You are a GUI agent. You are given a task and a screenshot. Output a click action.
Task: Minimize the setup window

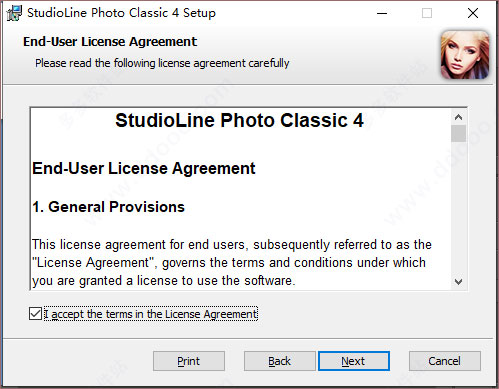pos(382,13)
